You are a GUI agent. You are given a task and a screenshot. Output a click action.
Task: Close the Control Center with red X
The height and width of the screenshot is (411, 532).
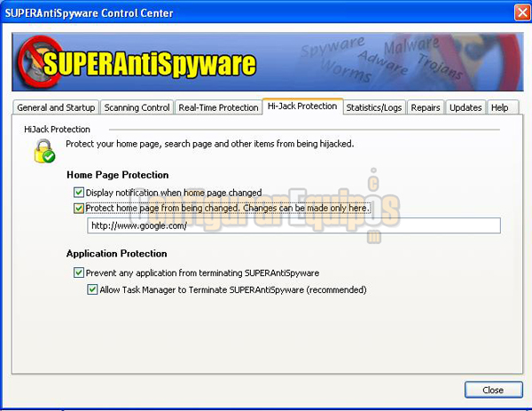pyautogui.click(x=522, y=13)
